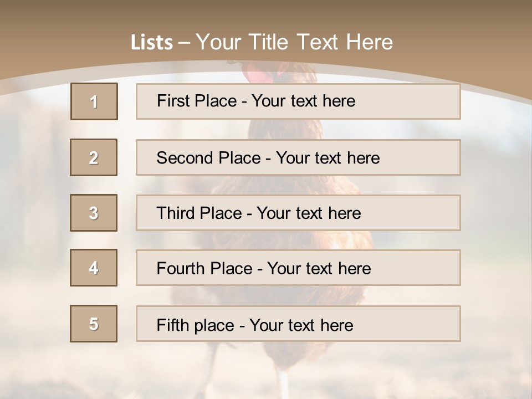Click the Fourth Place text bar
This screenshot has width=532, height=399.
point(298,268)
